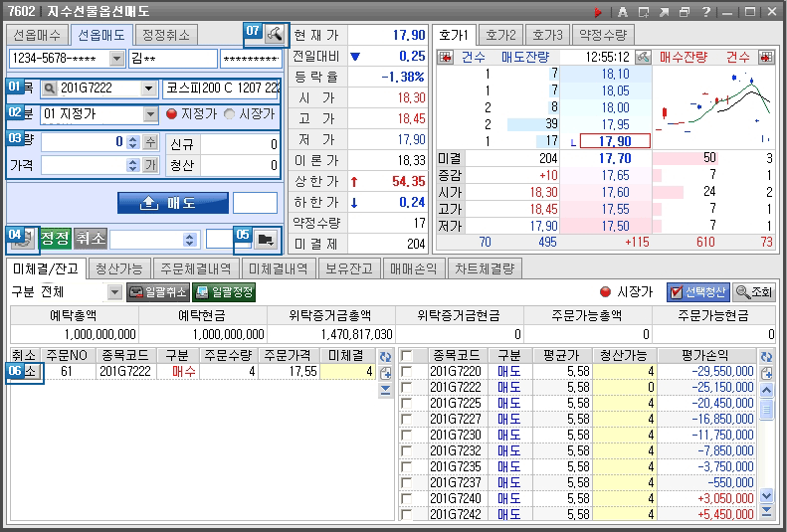Select the 시장가 radio button in the order form
The height and width of the screenshot is (532, 787).
[x=229, y=114]
